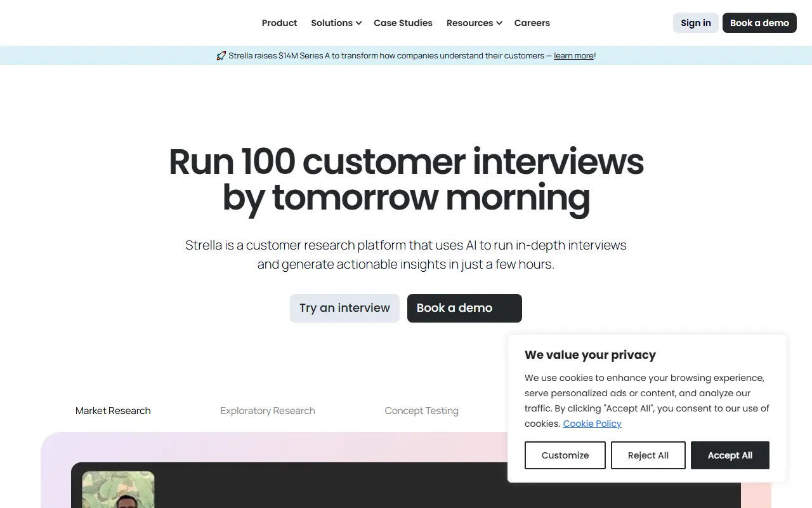The width and height of the screenshot is (812, 508).
Task: Open the Product nav item
Action: [279, 23]
